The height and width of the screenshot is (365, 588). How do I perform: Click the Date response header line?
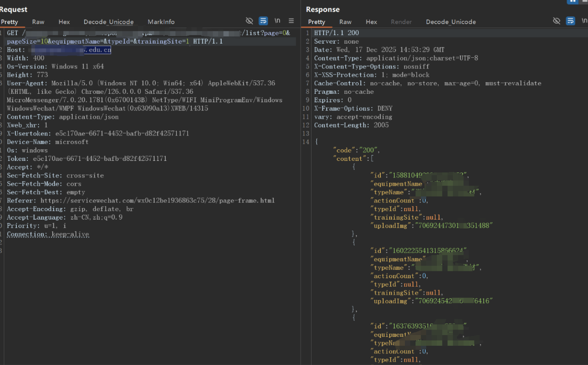click(379, 50)
